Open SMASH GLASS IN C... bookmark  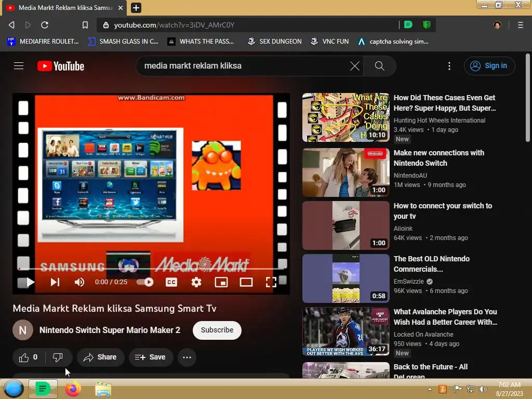point(123,42)
